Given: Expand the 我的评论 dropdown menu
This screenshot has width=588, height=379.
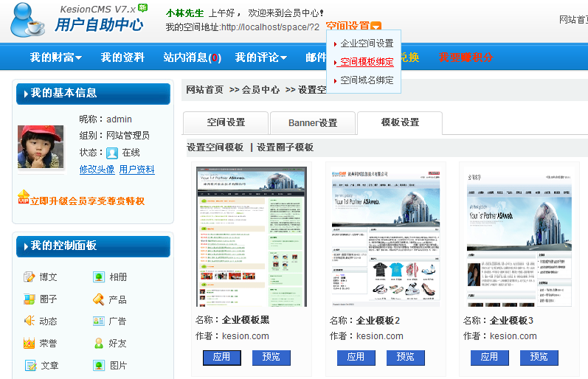Looking at the screenshot, I should [262, 58].
